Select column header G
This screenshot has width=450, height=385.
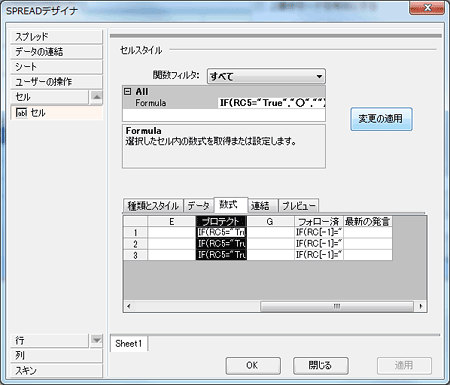coord(270,221)
